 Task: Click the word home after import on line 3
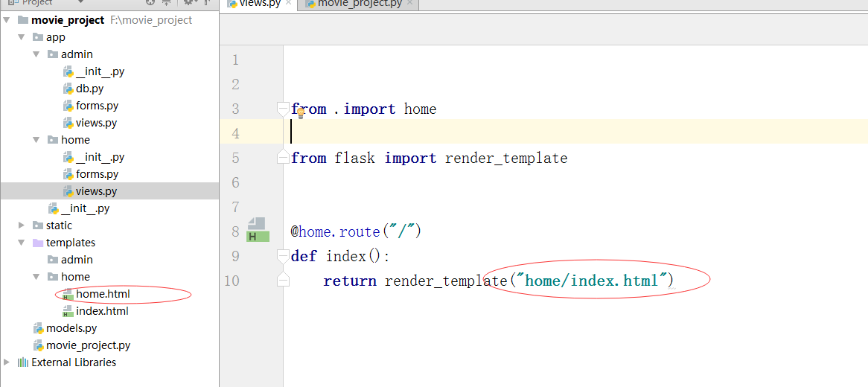(420, 109)
